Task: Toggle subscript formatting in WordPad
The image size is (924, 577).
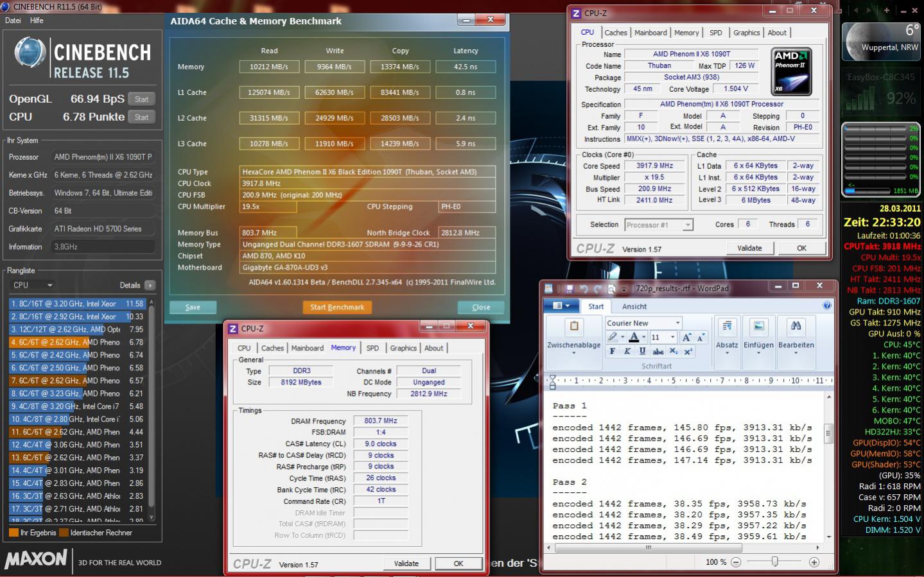Action: click(673, 351)
